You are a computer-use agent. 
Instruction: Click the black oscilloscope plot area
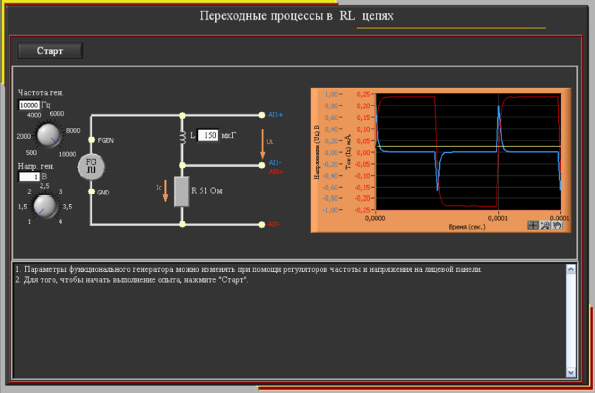pos(468,151)
